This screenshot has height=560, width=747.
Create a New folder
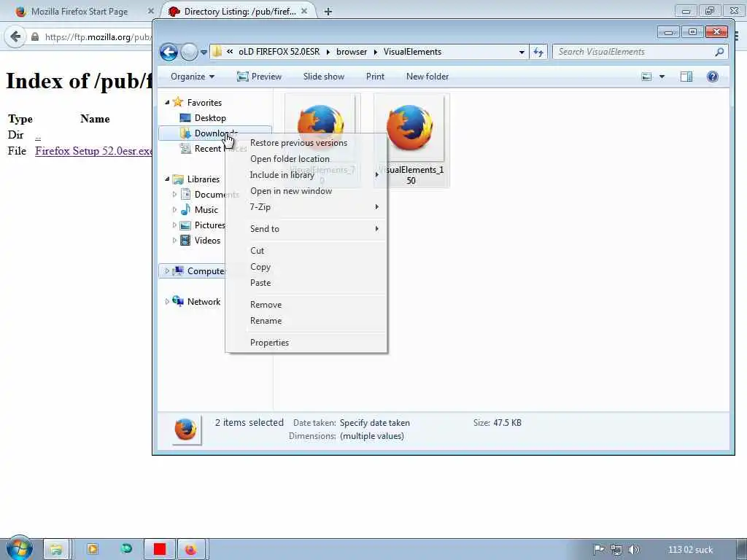[x=427, y=77]
